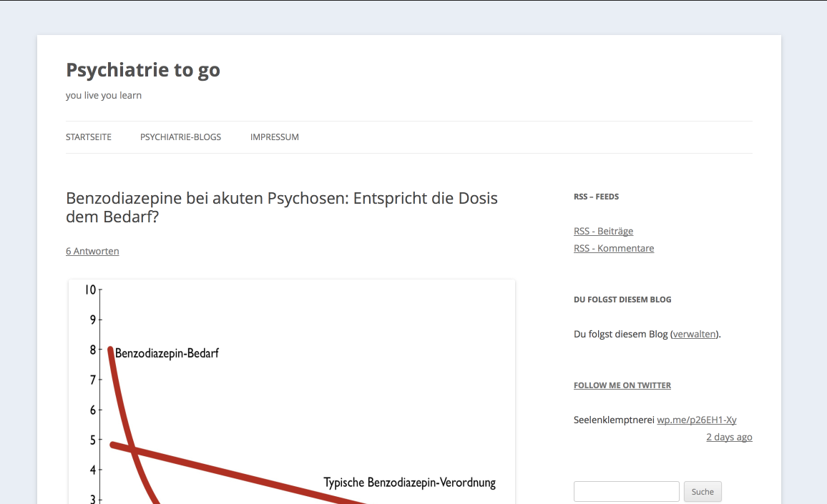
Task: Click the 'you live you learn' tagline
Action: tap(104, 96)
